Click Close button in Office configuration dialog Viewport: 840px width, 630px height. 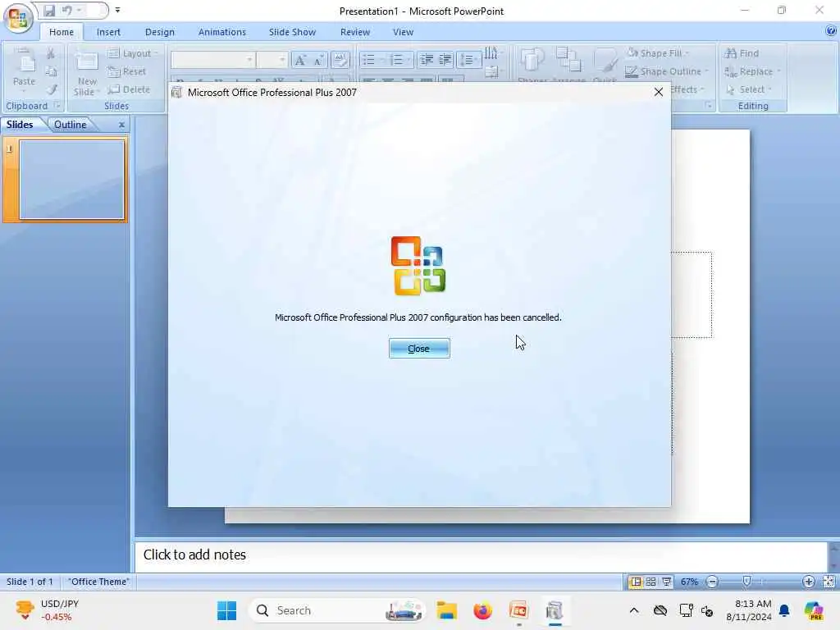pyautogui.click(x=419, y=349)
